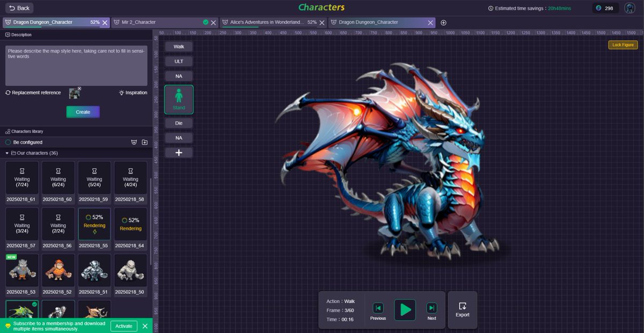Select armored robot character 20250218_51
The width and height of the screenshot is (644, 333).
pos(94,274)
